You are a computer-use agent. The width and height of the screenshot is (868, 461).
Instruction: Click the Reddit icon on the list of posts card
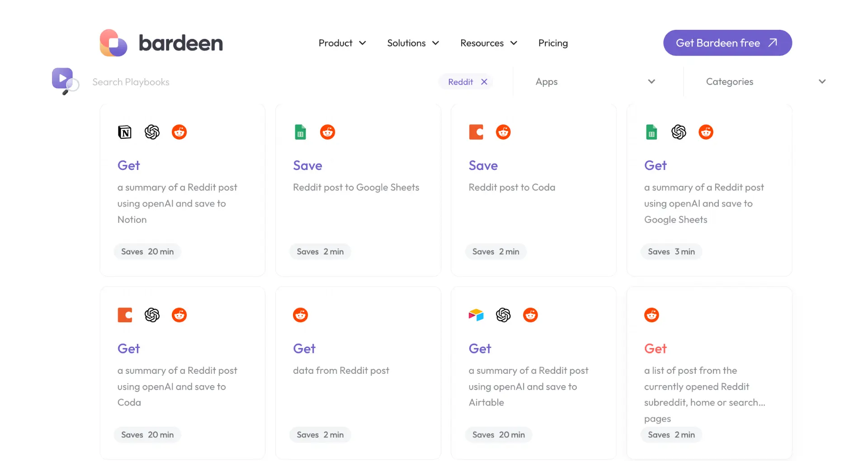[x=651, y=315]
